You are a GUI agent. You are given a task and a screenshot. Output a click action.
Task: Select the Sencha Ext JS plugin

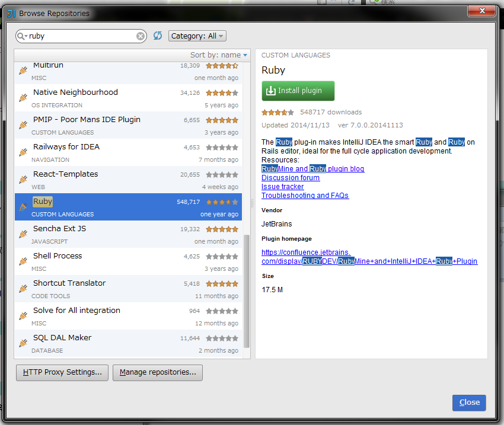click(x=128, y=234)
